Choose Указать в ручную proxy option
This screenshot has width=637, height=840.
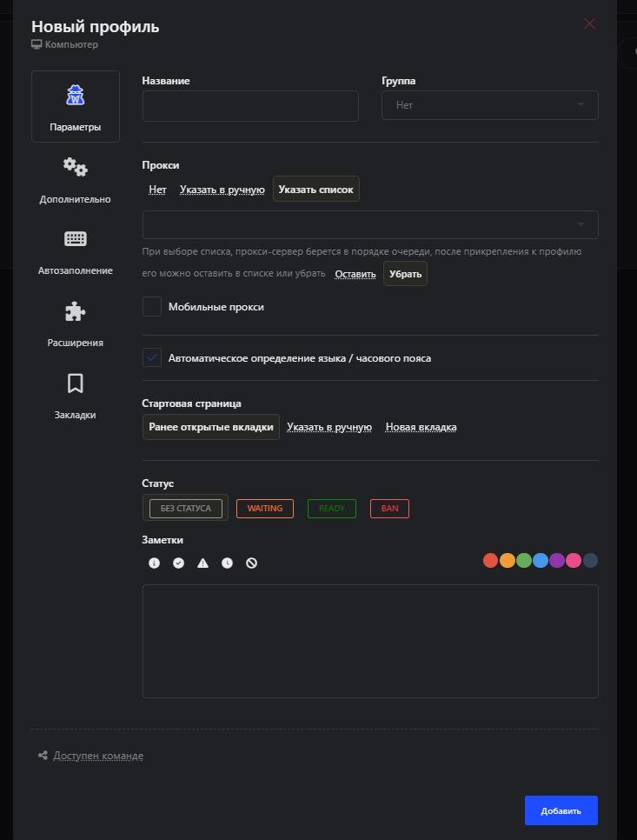click(222, 190)
